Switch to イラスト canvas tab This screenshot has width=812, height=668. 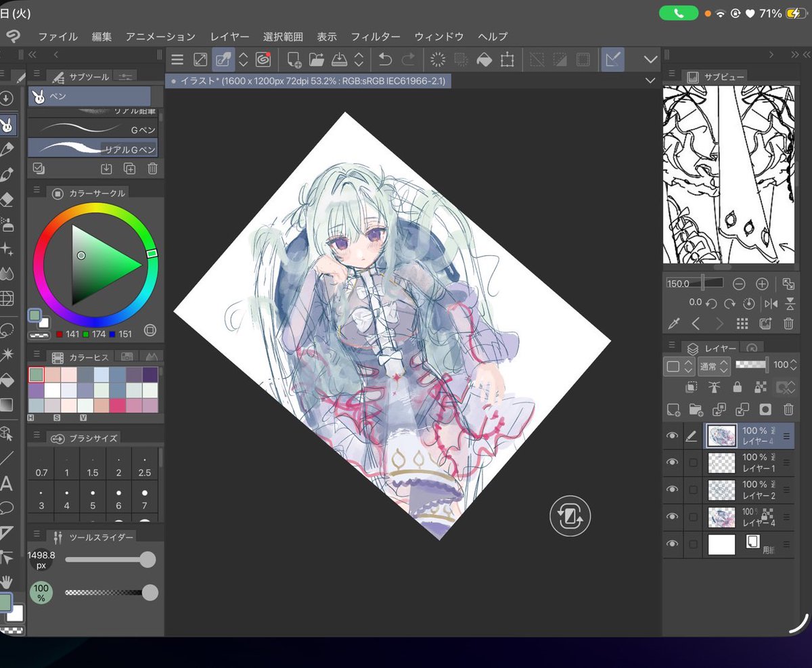tap(310, 81)
